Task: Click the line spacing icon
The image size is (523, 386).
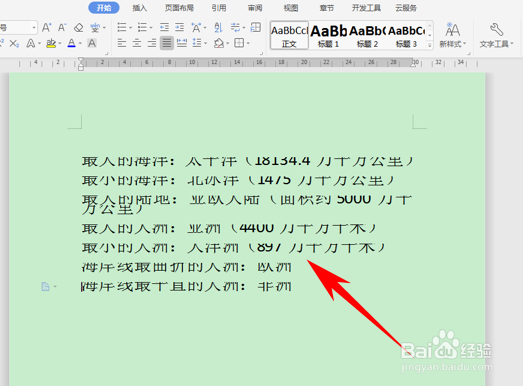Action: pos(197,43)
